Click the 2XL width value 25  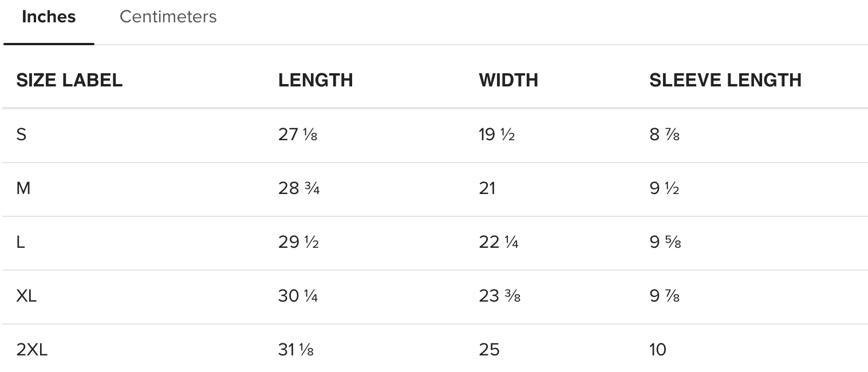click(489, 350)
